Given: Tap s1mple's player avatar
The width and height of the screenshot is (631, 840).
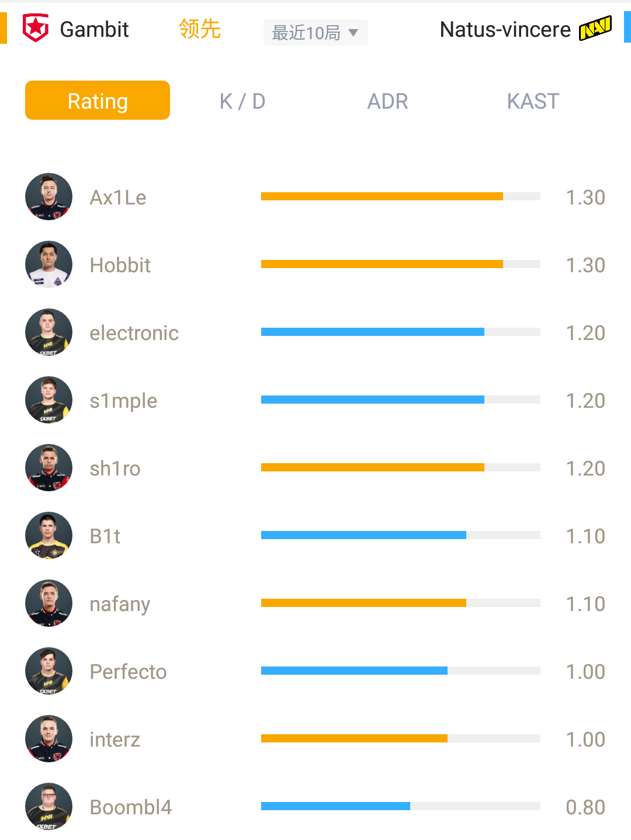Looking at the screenshot, I should pos(49,400).
